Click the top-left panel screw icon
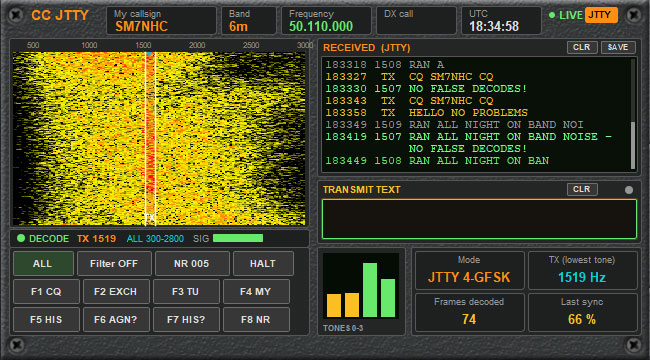Image resolution: width=650 pixels, height=360 pixels. pos(16,15)
